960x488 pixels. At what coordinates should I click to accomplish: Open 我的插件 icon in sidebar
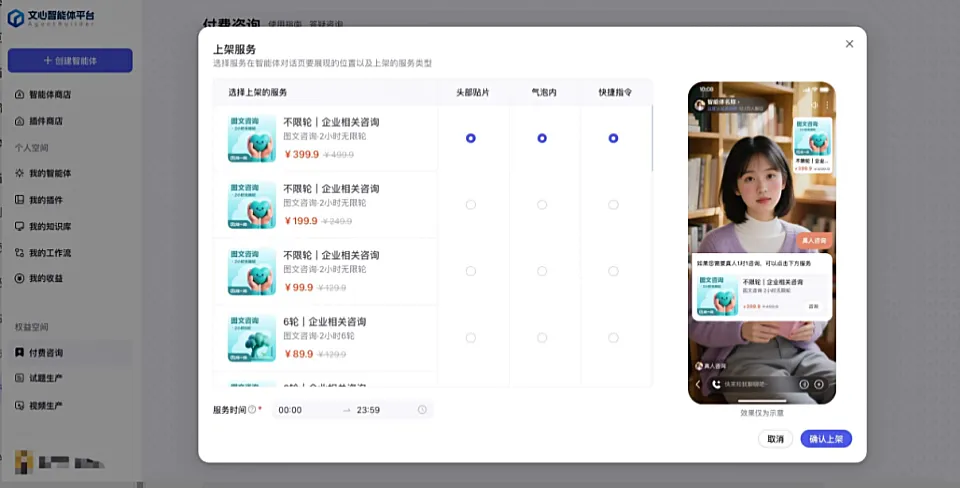(x=20, y=200)
